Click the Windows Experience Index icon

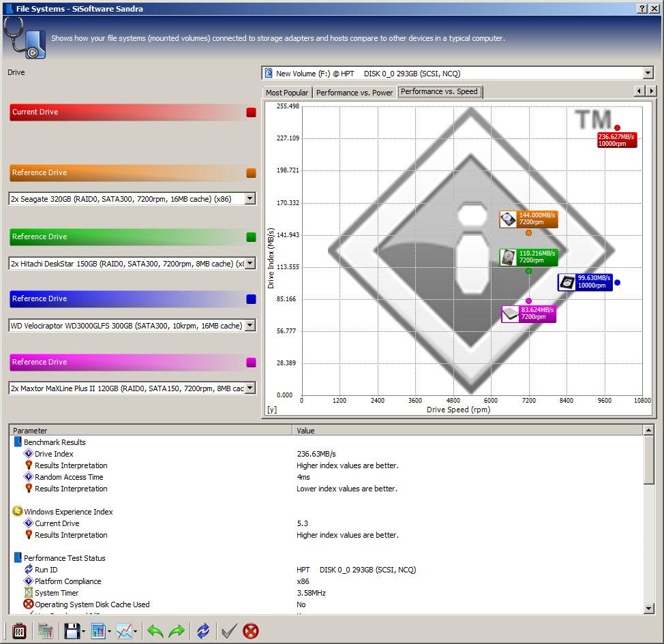coord(17,512)
